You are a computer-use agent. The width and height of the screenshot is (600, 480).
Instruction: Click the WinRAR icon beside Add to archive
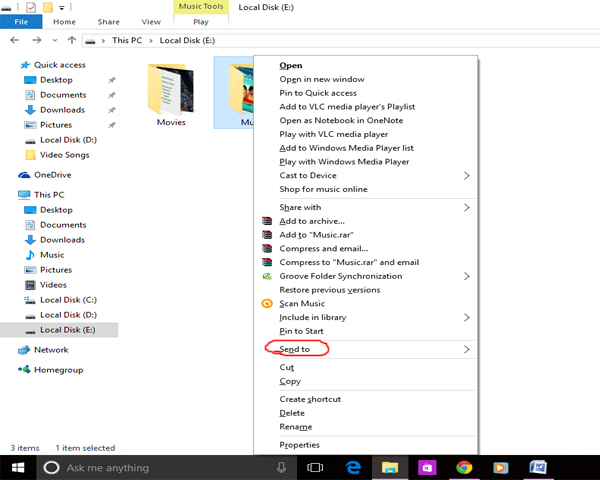[x=267, y=221]
